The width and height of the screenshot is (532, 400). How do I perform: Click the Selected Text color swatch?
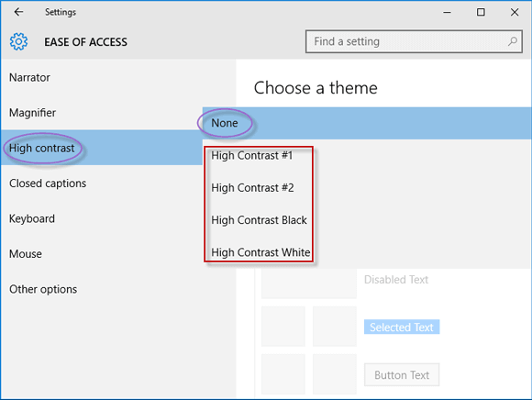pos(402,327)
